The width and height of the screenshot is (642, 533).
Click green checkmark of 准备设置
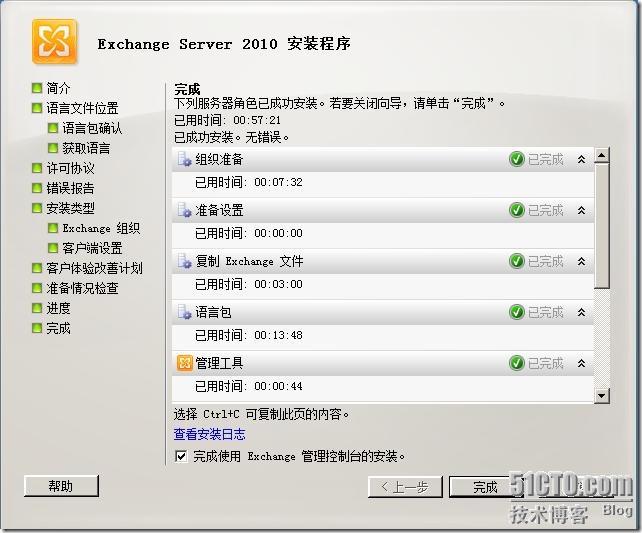517,210
